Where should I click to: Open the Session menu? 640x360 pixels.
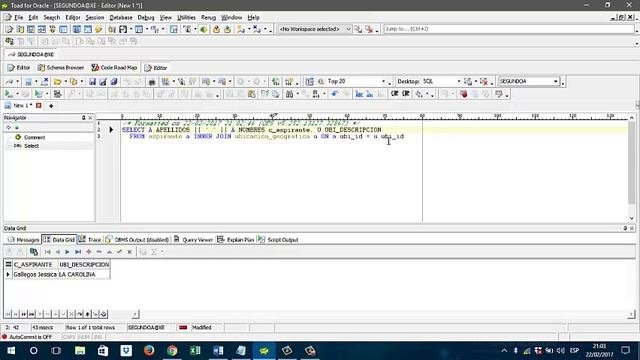point(95,18)
